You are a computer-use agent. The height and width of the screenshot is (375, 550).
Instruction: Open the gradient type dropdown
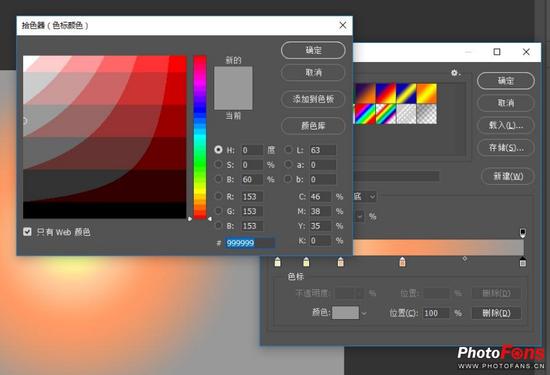click(x=365, y=196)
